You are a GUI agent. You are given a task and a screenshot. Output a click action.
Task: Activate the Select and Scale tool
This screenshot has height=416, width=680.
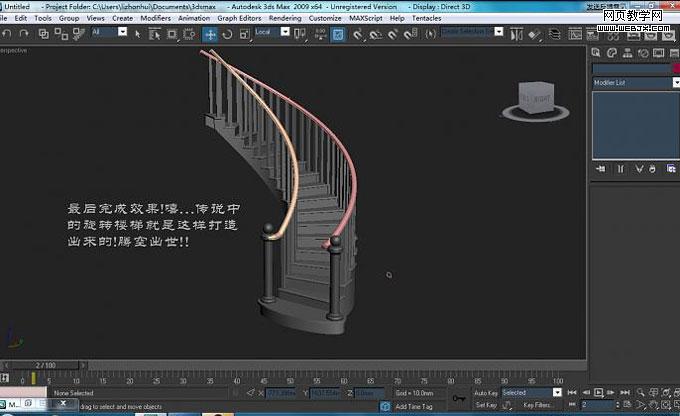(245, 34)
